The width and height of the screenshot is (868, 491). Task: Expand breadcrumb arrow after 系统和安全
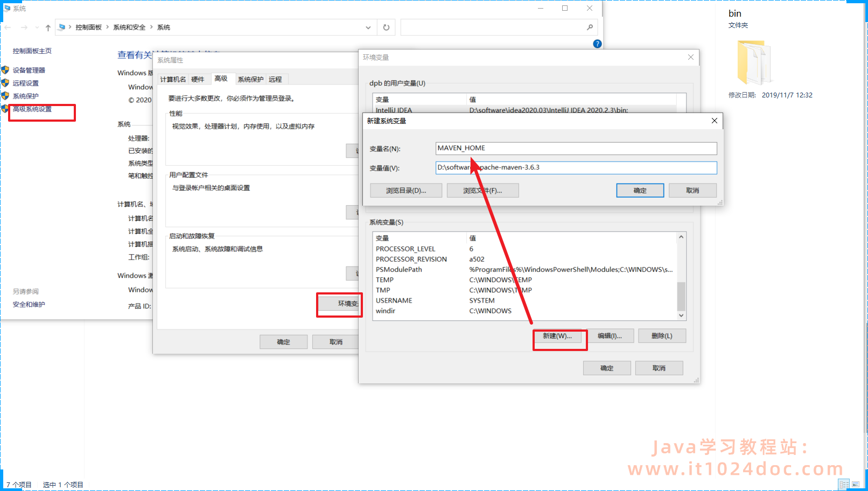151,27
